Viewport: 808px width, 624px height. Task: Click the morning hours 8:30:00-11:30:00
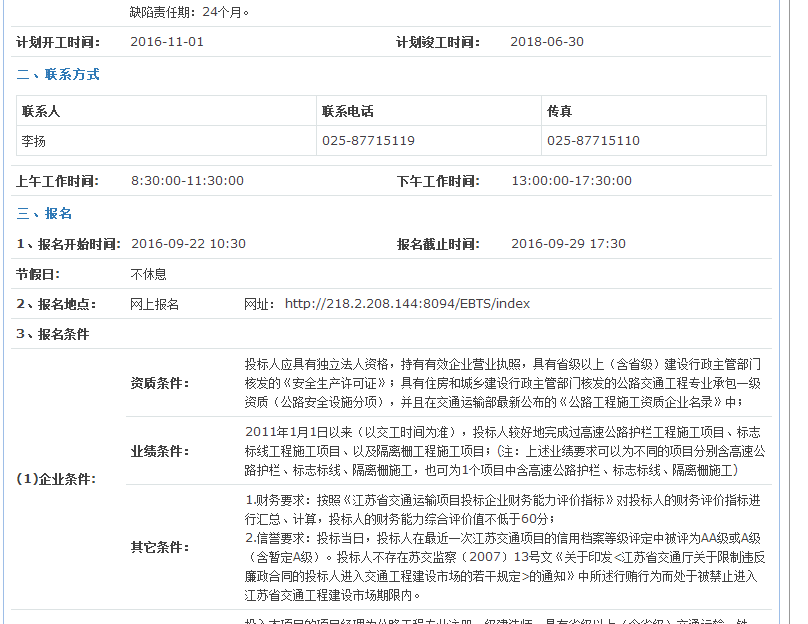[187, 181]
